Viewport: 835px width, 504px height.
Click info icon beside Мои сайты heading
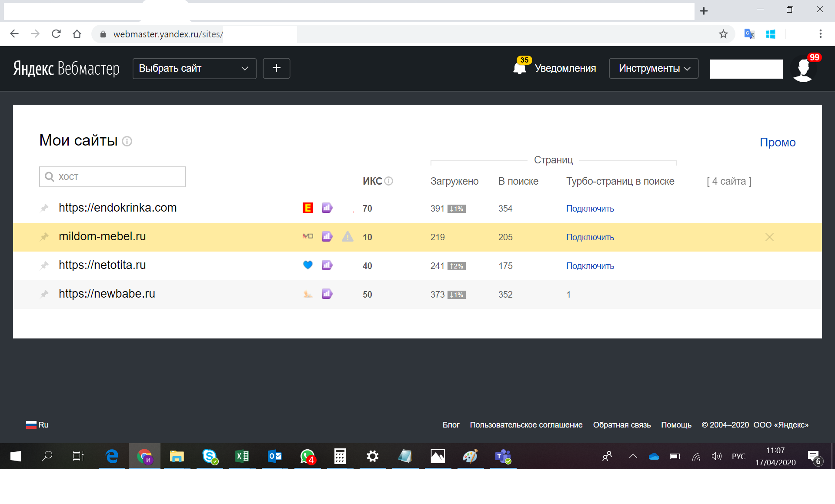pos(127,141)
